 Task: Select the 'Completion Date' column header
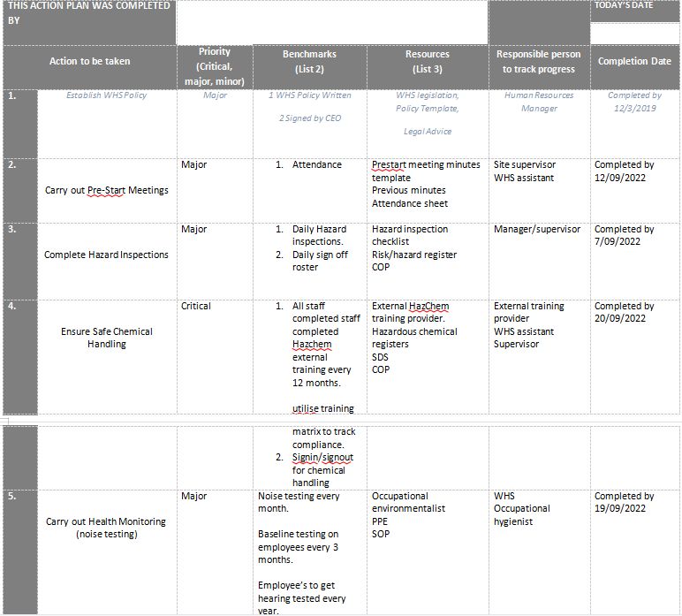pyautogui.click(x=634, y=61)
